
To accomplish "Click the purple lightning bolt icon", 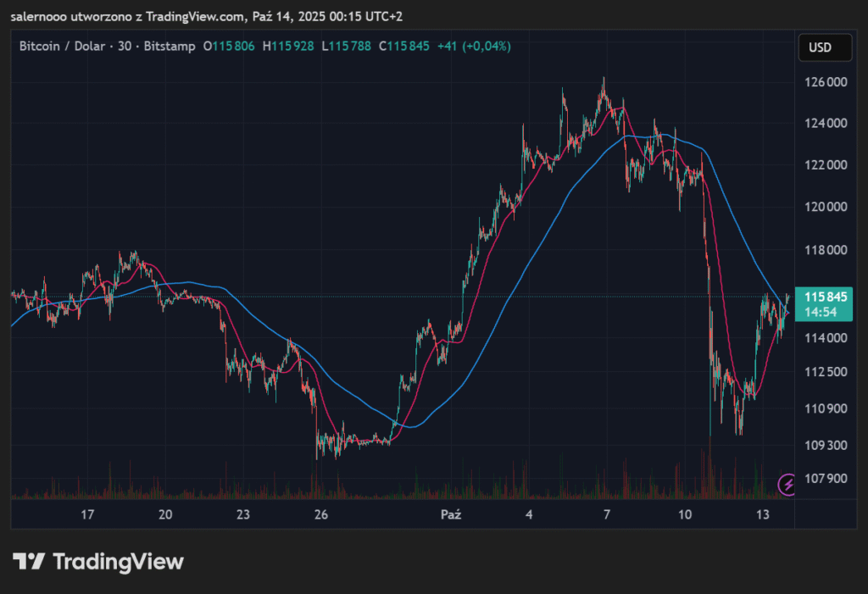I will 788,484.
